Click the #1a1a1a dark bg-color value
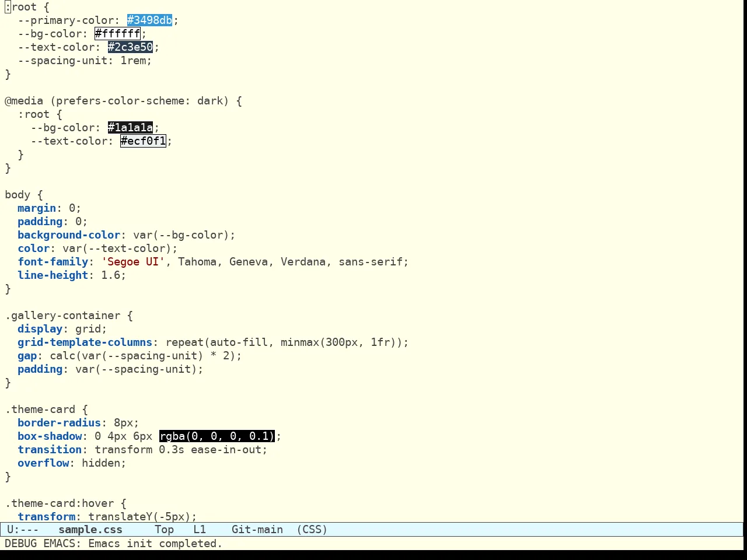747x560 pixels. click(130, 128)
